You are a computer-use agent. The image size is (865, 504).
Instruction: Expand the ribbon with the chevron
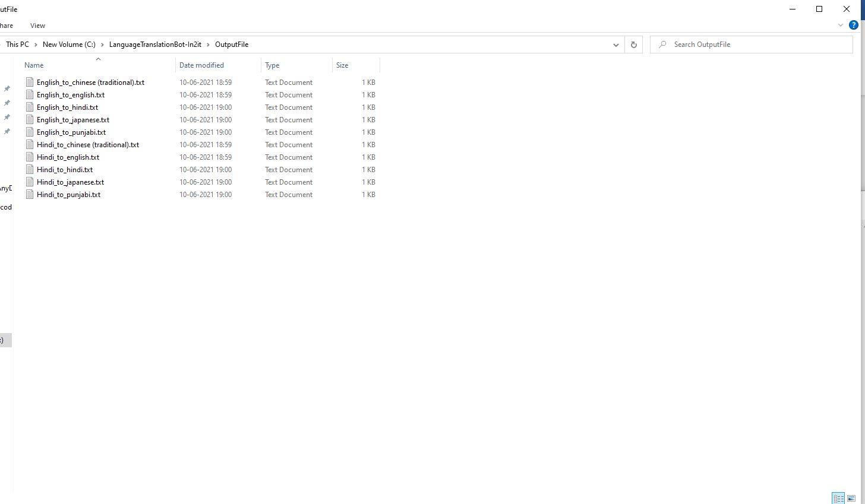click(x=841, y=26)
